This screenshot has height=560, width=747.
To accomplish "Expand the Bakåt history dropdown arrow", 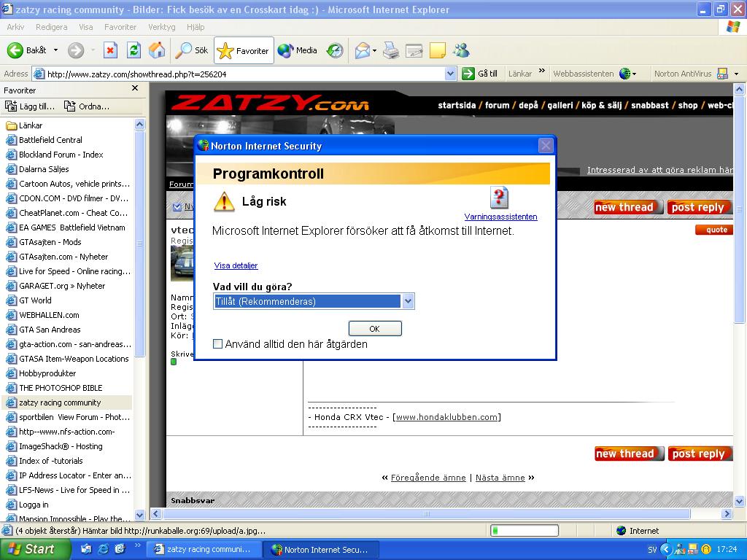I will (x=55, y=50).
